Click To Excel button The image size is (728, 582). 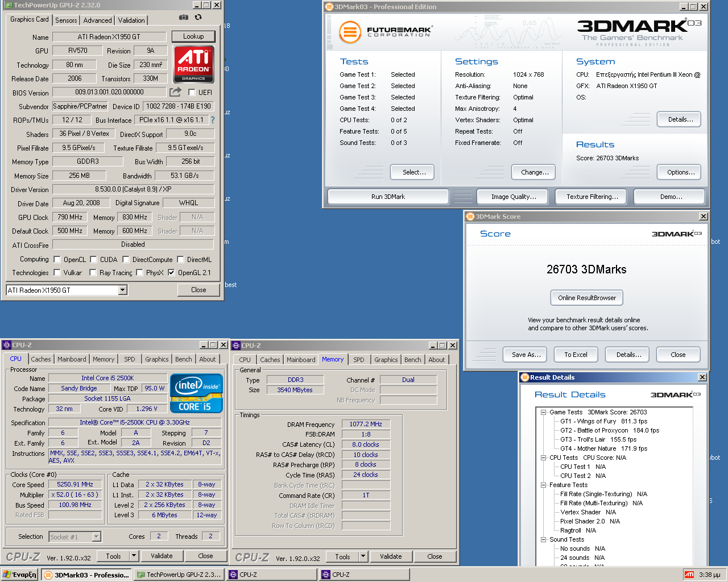[x=576, y=355]
